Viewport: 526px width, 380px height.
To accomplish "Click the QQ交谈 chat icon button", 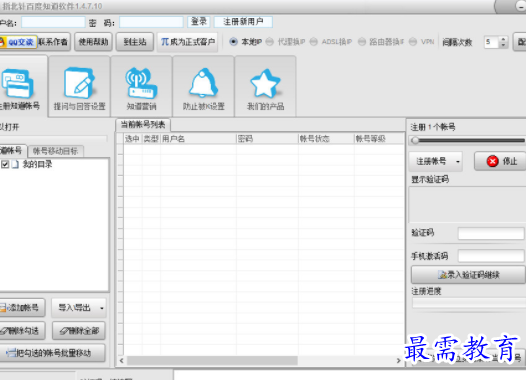I will [17, 42].
